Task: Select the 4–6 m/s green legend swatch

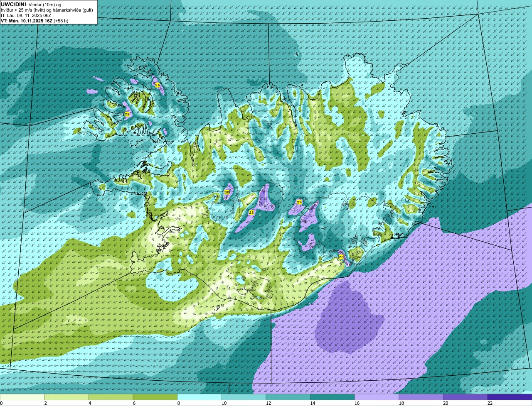Action: click(x=111, y=397)
